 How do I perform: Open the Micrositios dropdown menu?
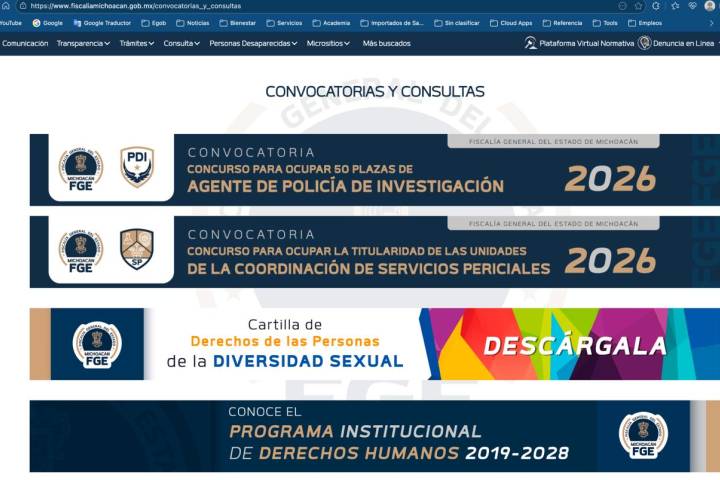(328, 44)
